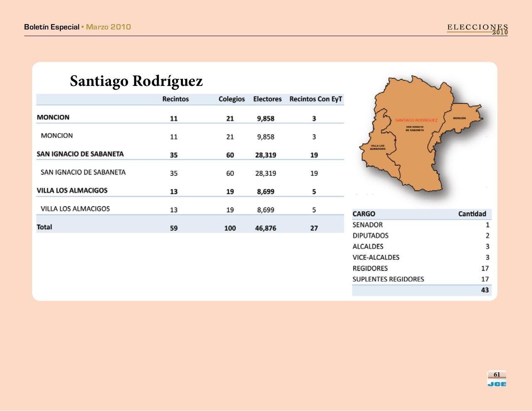Click the Recintos column header
Screen dimensions: 532x411
[175, 99]
